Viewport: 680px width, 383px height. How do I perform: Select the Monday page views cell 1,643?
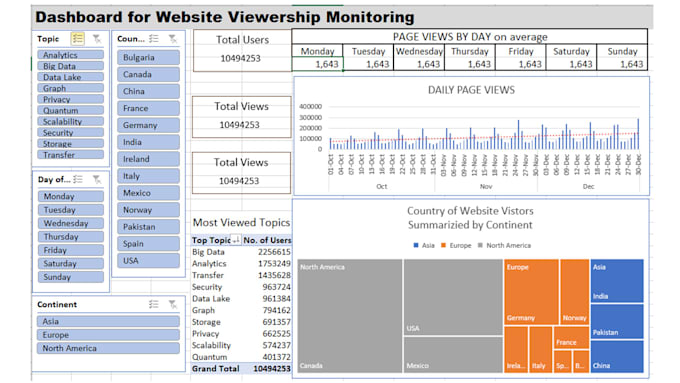(317, 64)
